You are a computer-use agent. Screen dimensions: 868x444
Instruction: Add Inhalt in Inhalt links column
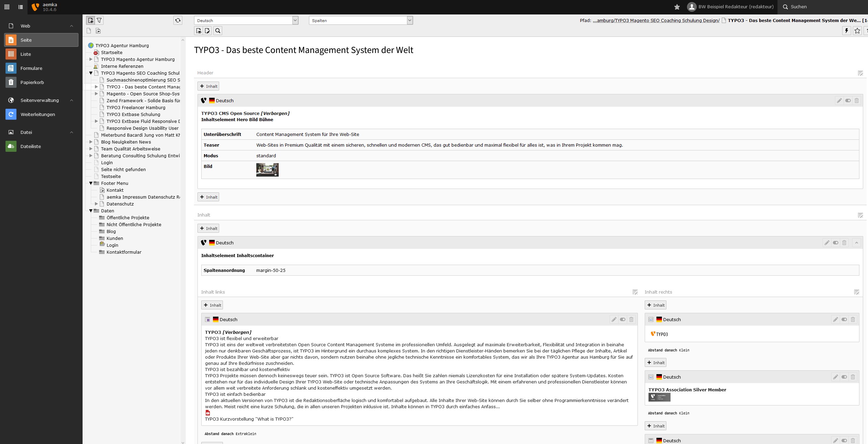click(x=212, y=305)
